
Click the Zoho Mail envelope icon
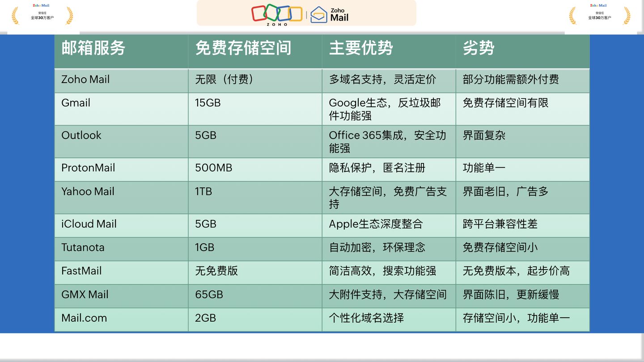pyautogui.click(x=319, y=14)
